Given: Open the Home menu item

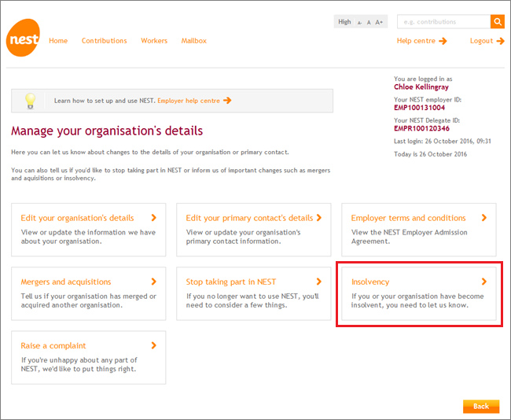Looking at the screenshot, I should pyautogui.click(x=58, y=41).
